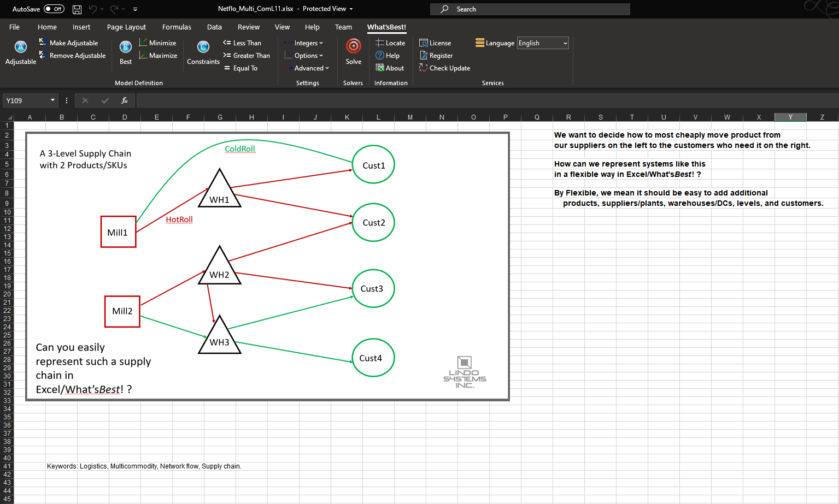Add an Equal To constraint

click(240, 68)
